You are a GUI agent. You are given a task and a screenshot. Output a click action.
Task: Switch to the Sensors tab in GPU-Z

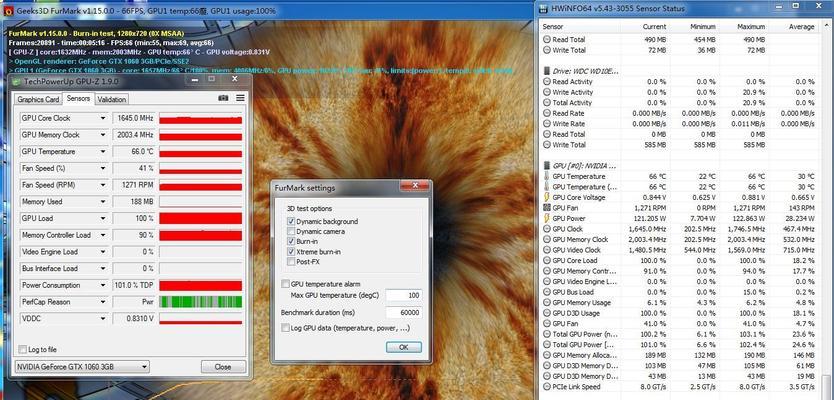pos(78,98)
